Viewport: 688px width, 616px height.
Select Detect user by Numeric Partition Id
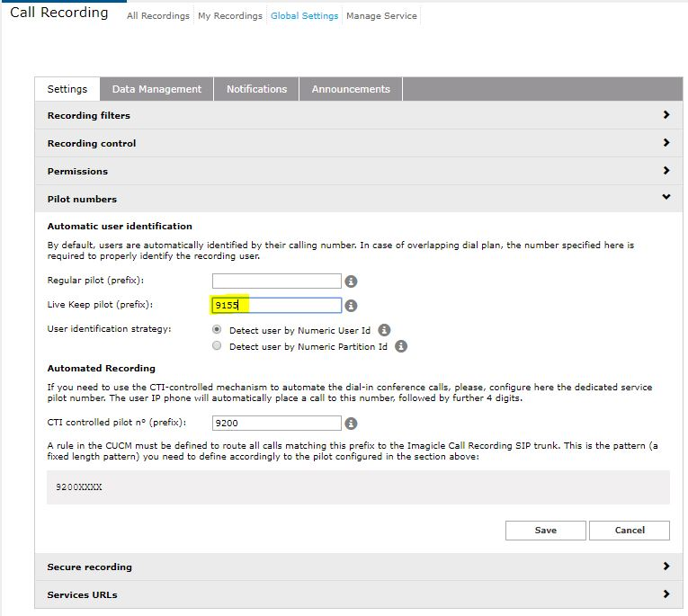click(216, 346)
